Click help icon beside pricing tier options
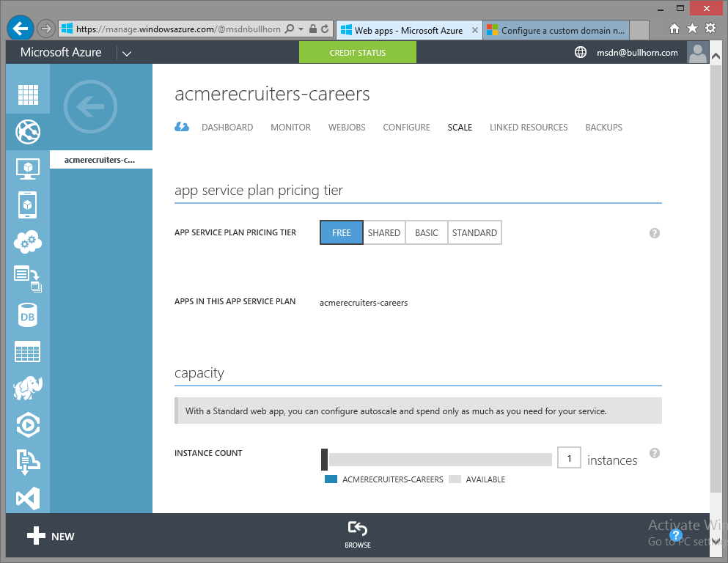The width and height of the screenshot is (728, 563). pos(655,233)
